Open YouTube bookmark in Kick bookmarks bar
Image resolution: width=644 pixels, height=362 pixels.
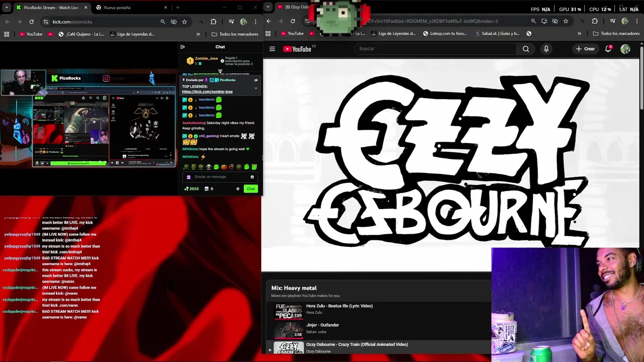point(31,34)
